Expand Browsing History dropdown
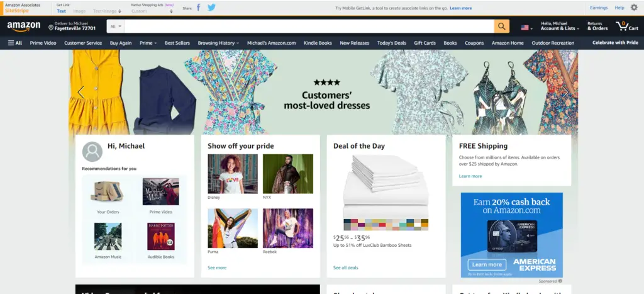Screen dimensions: 644x294 coord(218,43)
